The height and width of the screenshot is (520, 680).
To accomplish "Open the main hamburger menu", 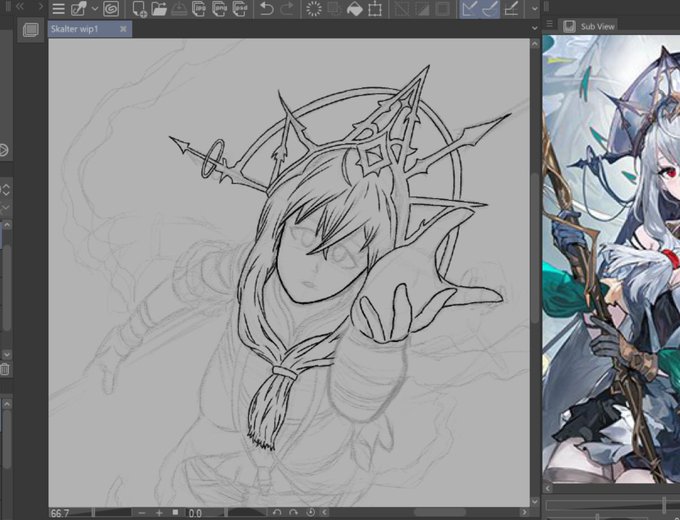I will 58,9.
